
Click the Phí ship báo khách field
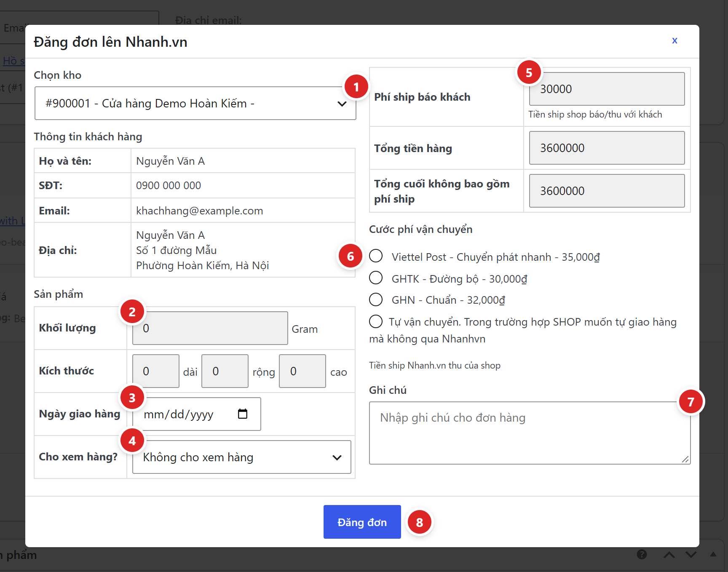point(607,89)
